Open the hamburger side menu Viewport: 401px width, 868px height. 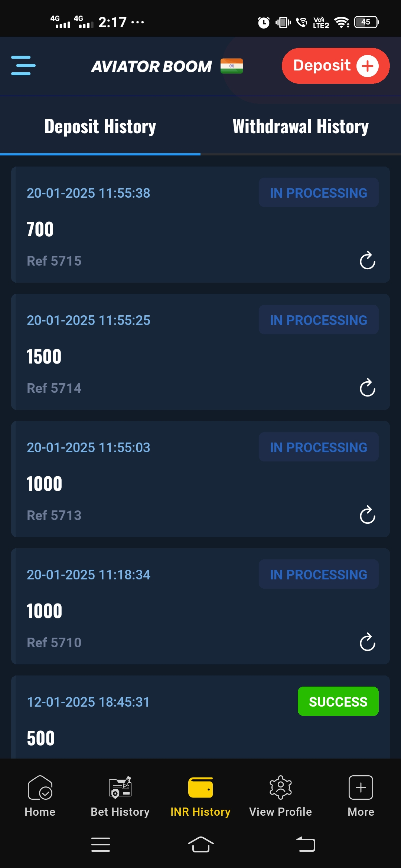point(23,66)
